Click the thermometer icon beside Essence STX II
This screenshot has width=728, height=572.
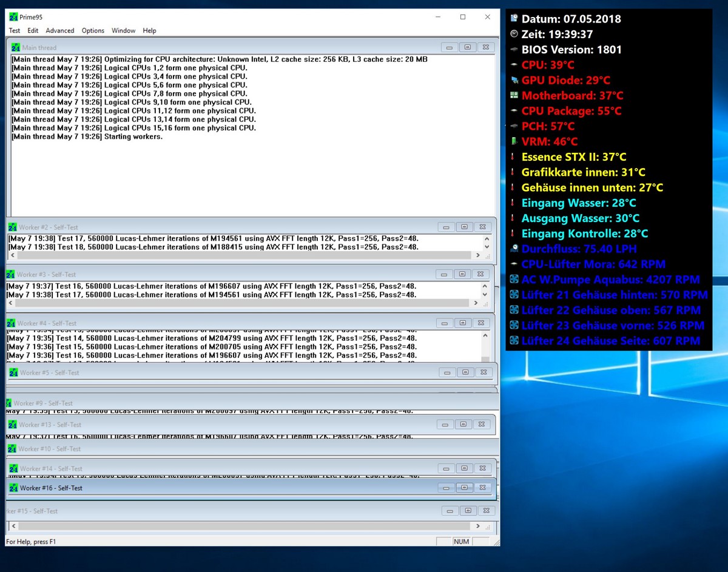[513, 156]
